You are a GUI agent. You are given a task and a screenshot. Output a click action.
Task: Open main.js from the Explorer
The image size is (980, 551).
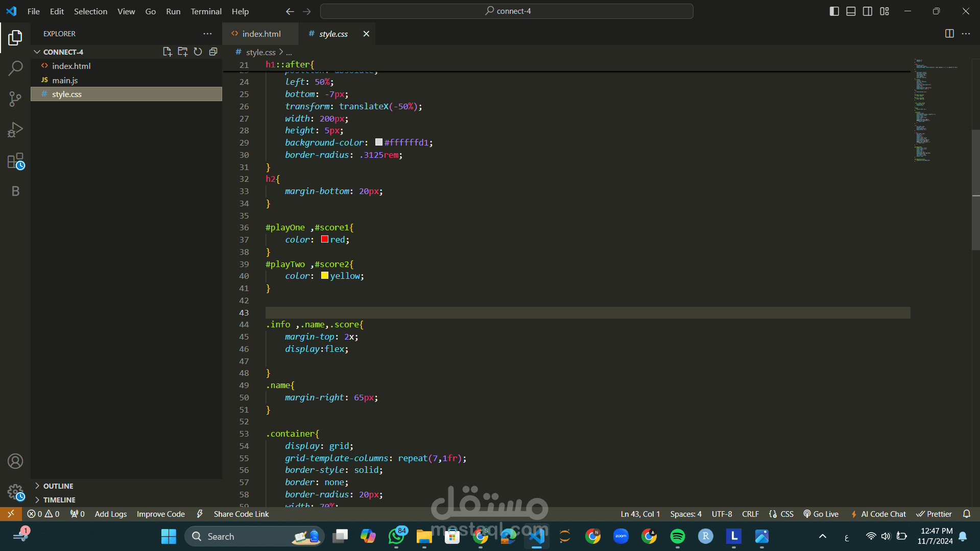(65, 80)
